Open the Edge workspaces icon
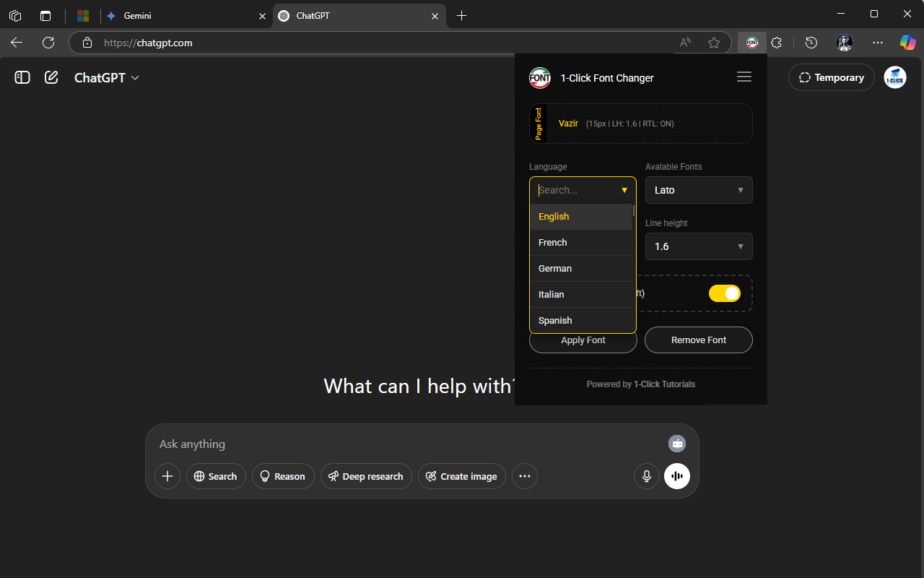Screen dimensions: 924x578 coord(15,15)
